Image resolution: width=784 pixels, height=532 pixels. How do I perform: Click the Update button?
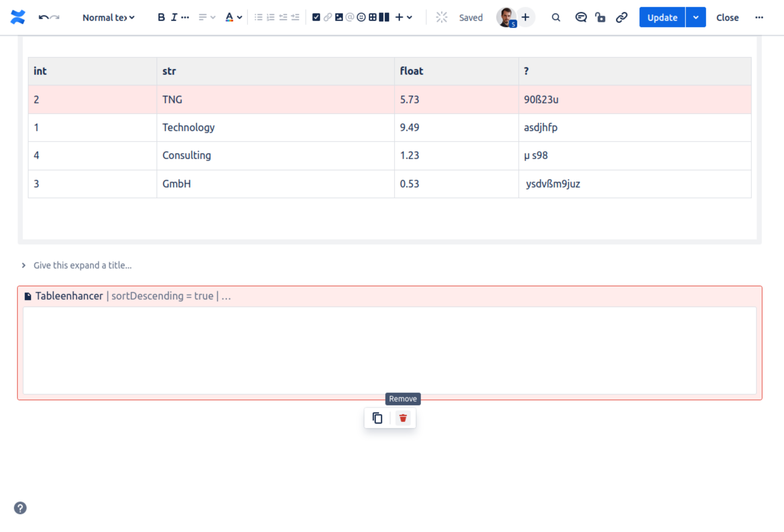click(x=662, y=17)
